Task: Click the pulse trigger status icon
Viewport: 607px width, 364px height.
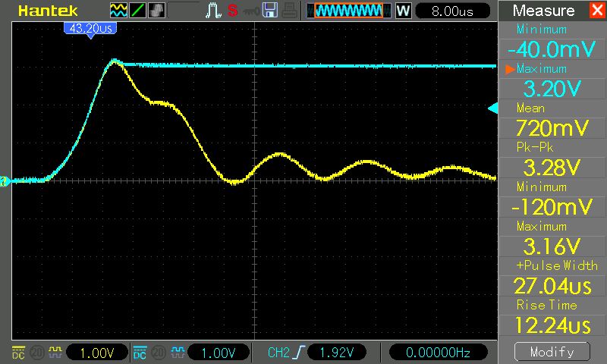Action: (x=212, y=11)
